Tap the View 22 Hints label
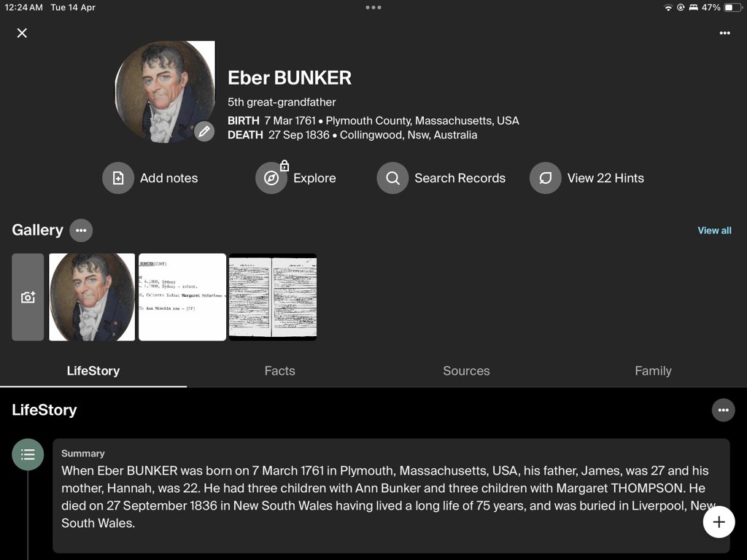 (605, 178)
